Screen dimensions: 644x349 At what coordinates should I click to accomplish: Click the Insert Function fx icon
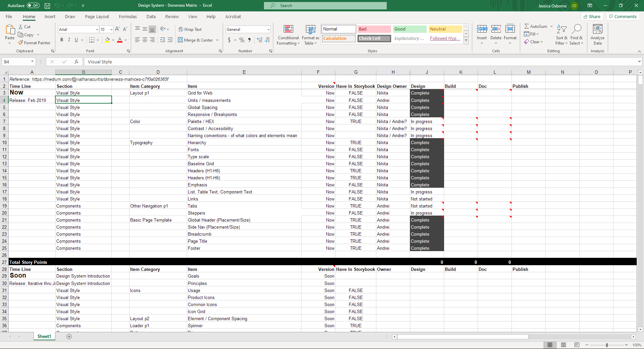point(76,62)
